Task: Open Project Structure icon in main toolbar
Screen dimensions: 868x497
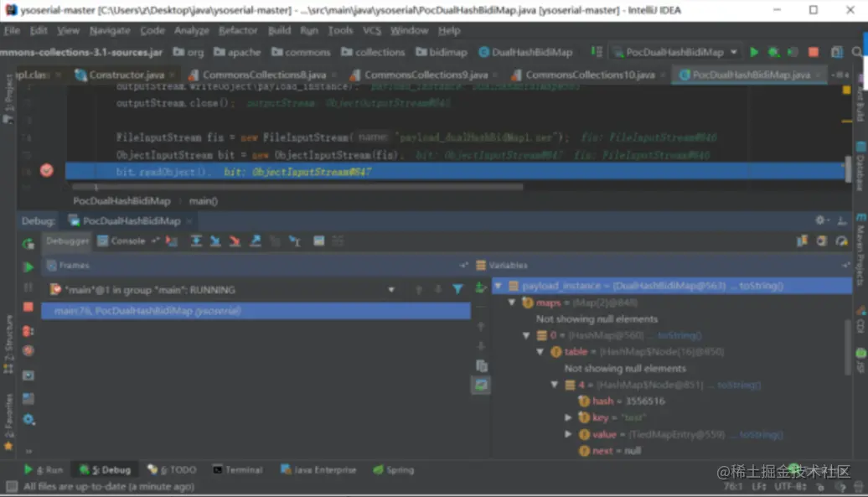Action: point(837,52)
